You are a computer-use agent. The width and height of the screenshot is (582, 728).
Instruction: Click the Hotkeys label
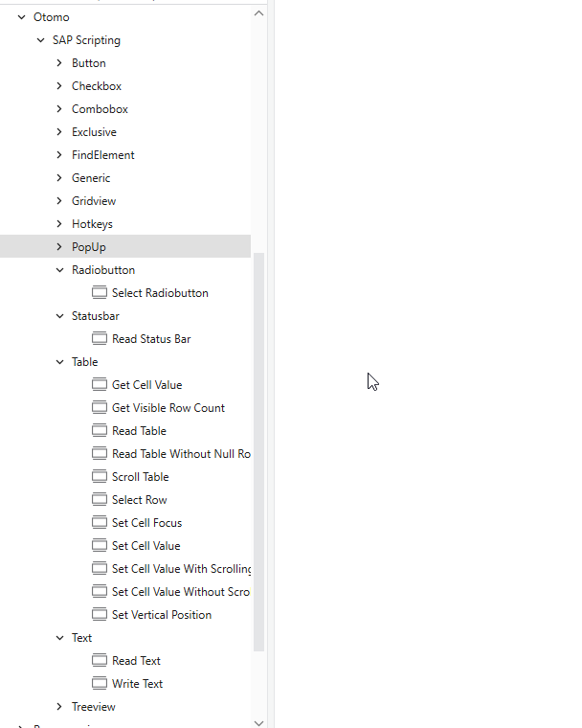pos(92,224)
